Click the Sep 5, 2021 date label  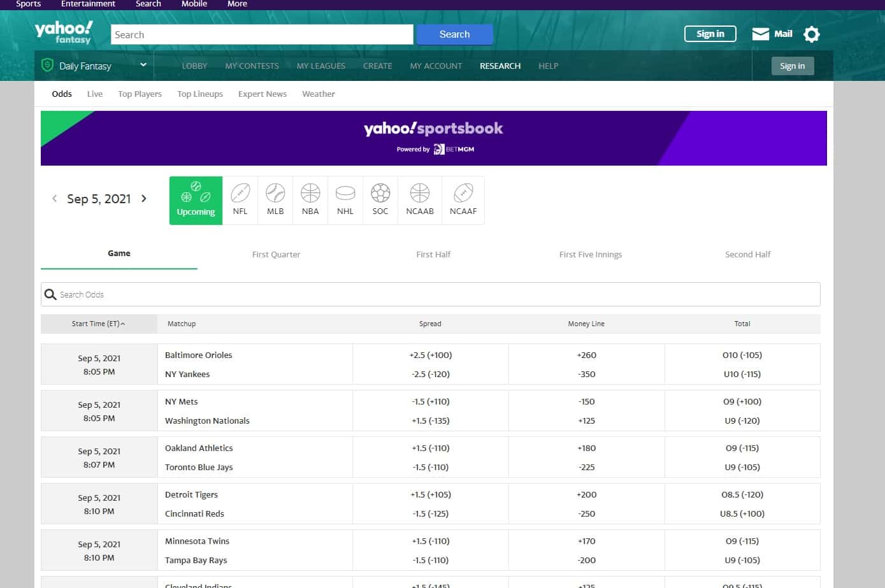(x=99, y=199)
